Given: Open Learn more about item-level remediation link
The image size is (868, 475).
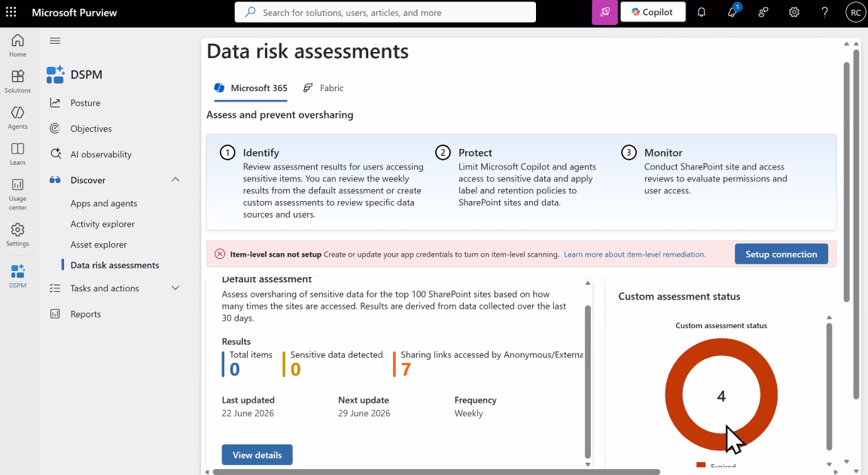Looking at the screenshot, I should click(x=635, y=254).
